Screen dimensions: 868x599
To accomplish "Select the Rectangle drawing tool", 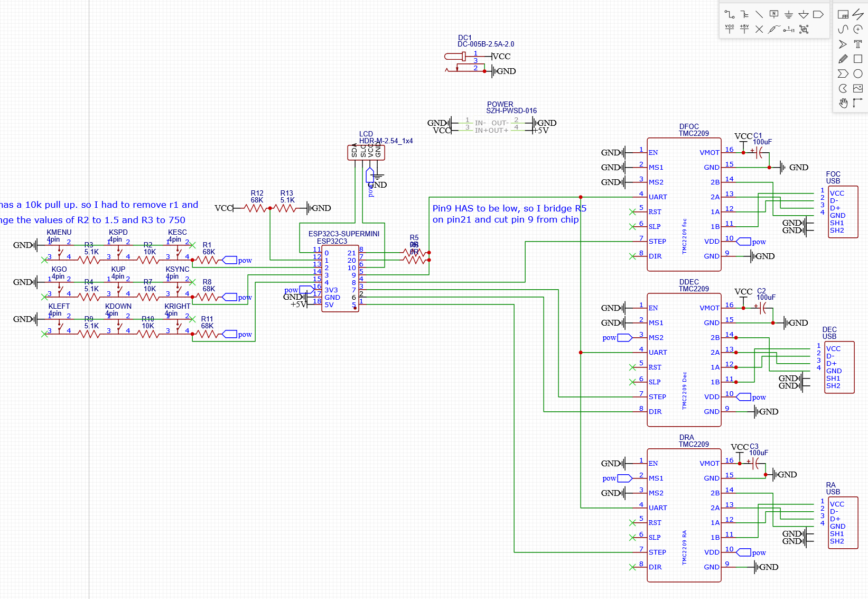I will coord(858,59).
